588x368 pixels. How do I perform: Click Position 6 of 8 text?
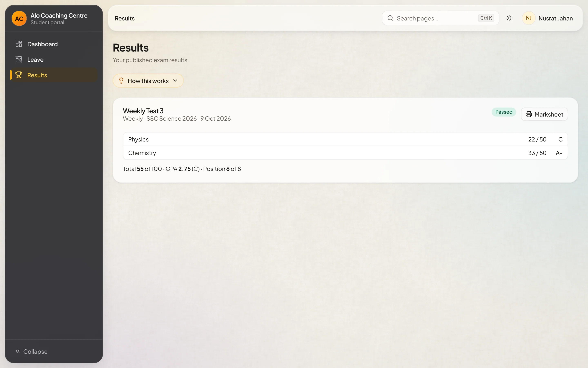click(x=222, y=169)
